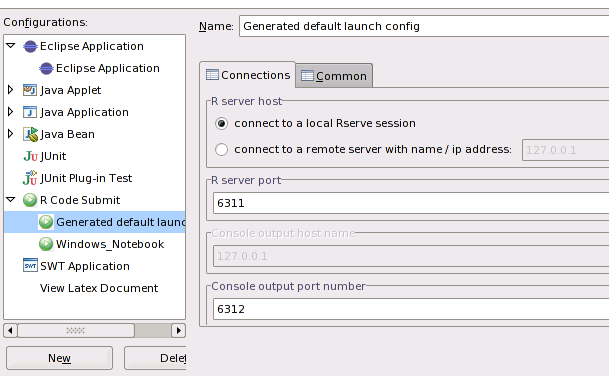Image resolution: width=609 pixels, height=376 pixels.
Task: Select the Windows_Notebook configuration
Action: pos(110,244)
